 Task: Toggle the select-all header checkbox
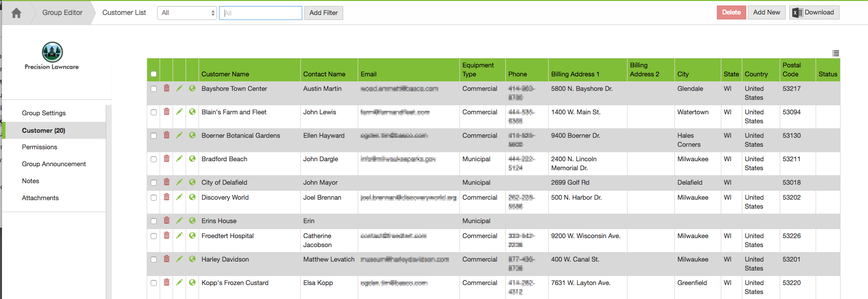coord(154,74)
